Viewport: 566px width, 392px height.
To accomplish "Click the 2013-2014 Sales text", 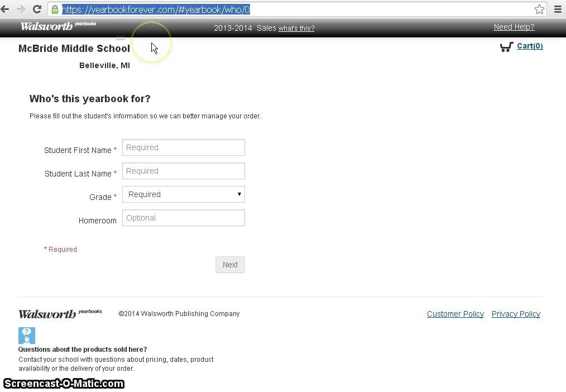I will (x=244, y=28).
